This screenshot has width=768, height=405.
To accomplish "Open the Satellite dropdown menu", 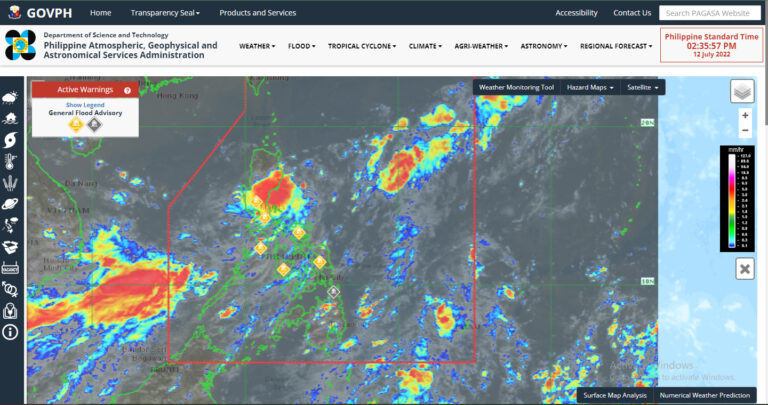I will [641, 87].
